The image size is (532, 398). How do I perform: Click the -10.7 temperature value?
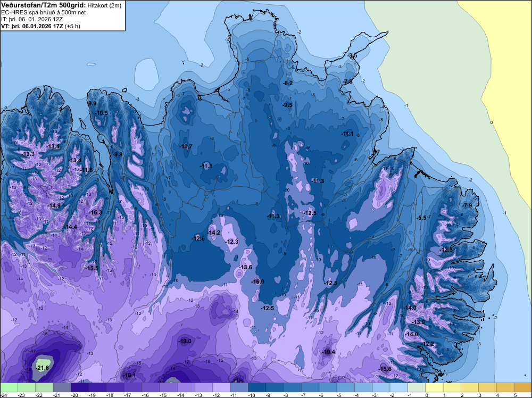point(186,146)
